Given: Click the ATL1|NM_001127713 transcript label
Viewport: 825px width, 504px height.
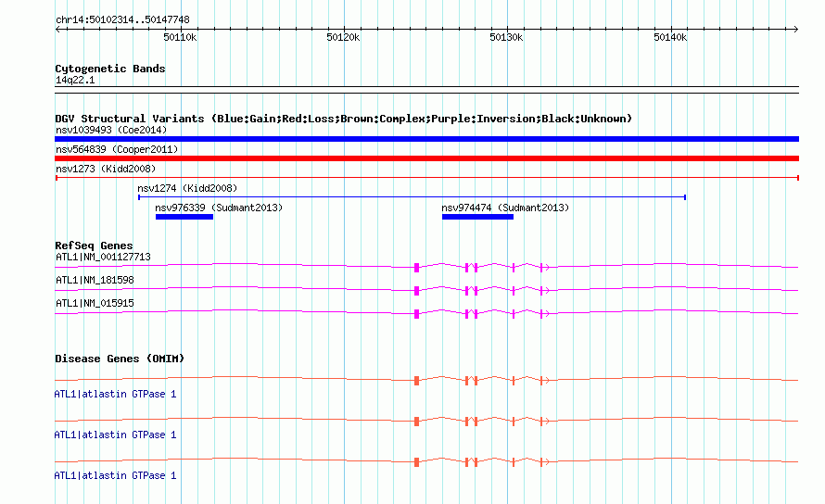Looking at the screenshot, I should pyautogui.click(x=103, y=257).
